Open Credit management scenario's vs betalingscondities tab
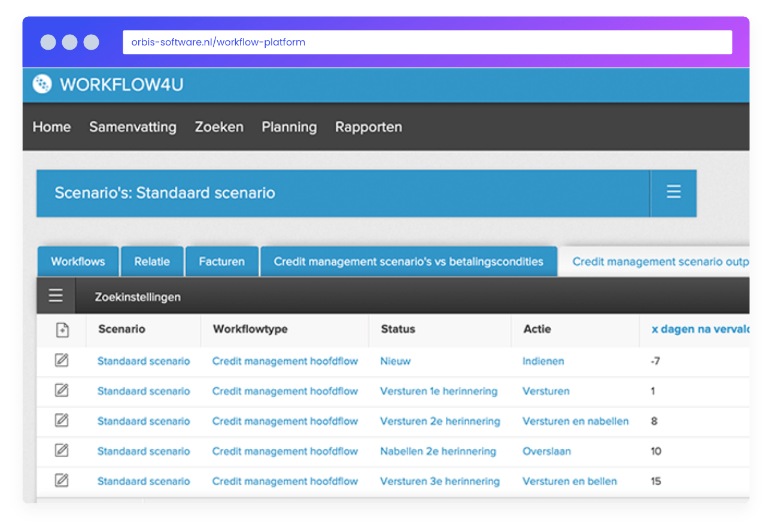772x532 pixels. point(409,261)
